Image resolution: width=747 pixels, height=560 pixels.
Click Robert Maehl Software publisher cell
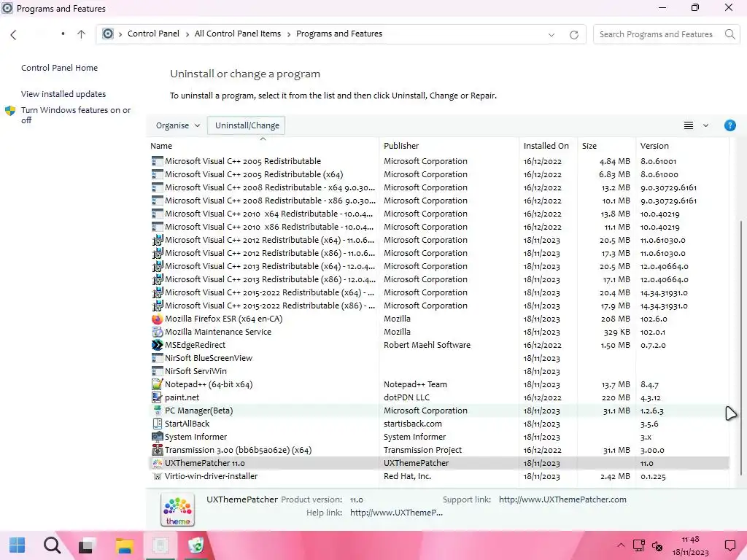(x=427, y=345)
